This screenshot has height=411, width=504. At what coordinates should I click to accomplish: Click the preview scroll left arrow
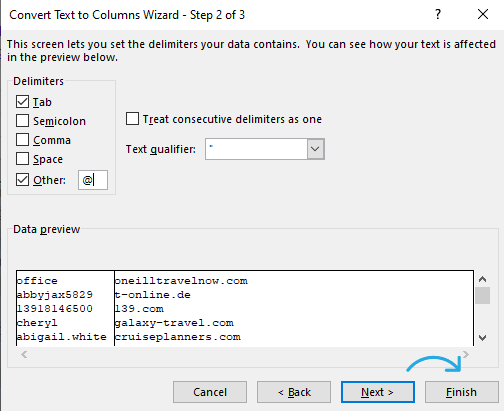[x=24, y=354]
